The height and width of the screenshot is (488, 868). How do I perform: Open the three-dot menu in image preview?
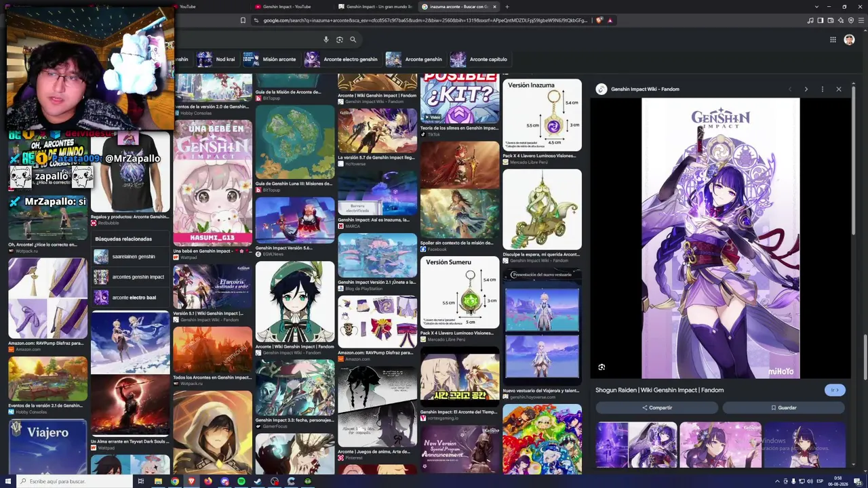click(x=822, y=89)
